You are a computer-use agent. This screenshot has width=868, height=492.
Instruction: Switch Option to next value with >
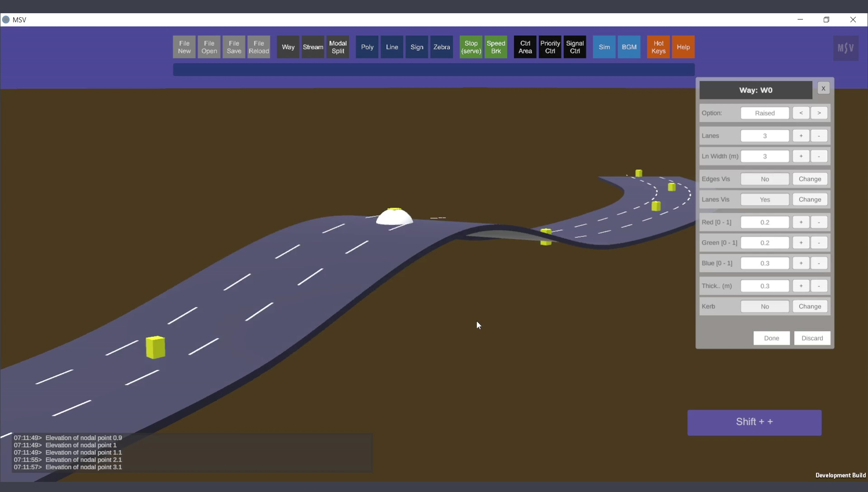819,113
